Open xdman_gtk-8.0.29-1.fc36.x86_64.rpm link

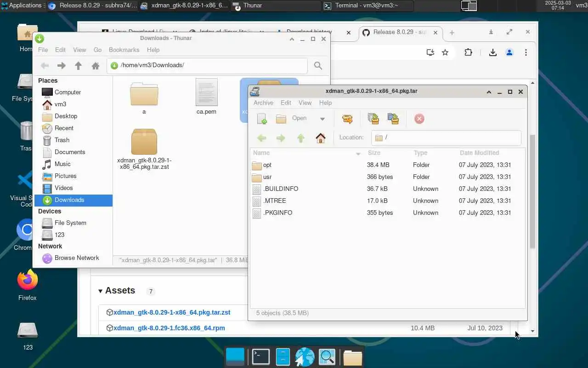[169, 328]
